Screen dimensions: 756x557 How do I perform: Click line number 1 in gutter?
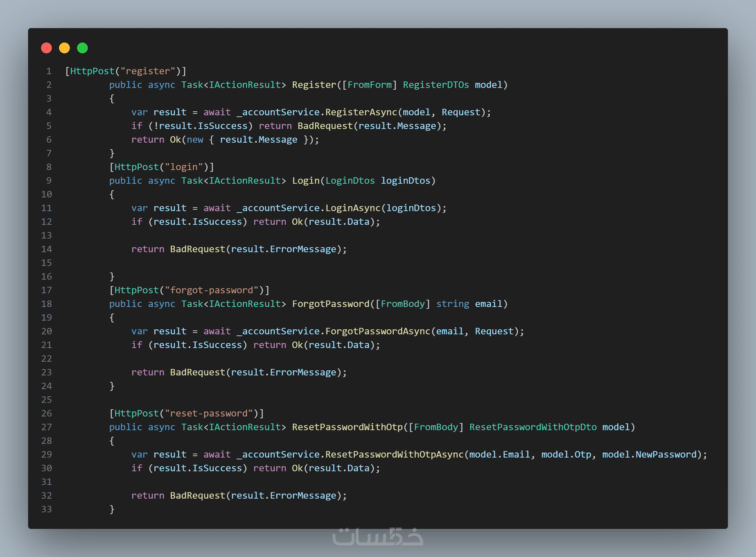click(x=49, y=71)
